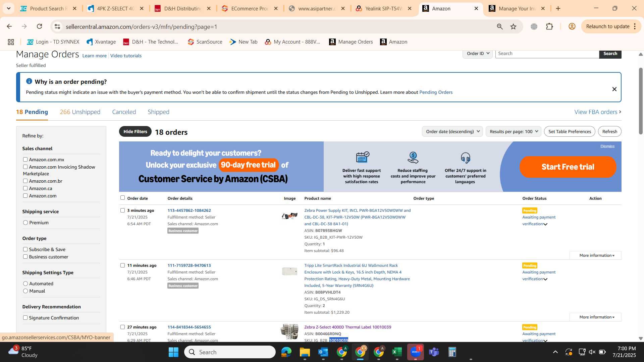Toggle select-all orders checkbox in header
The image size is (644, 362).
pyautogui.click(x=122, y=198)
